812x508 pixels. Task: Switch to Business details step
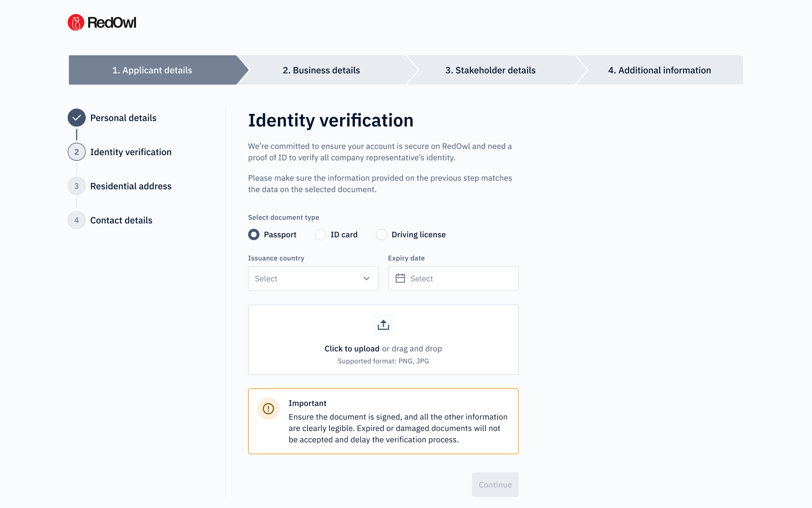[x=321, y=70]
